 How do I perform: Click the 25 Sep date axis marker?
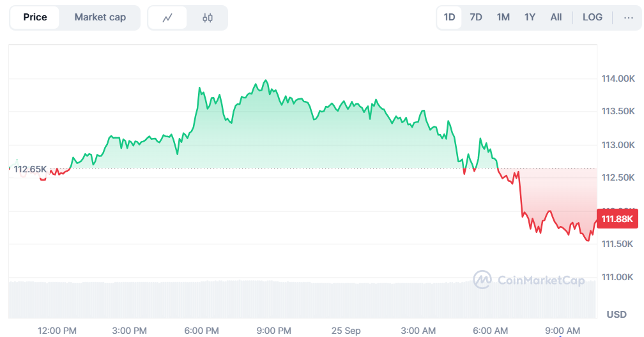tap(346, 330)
